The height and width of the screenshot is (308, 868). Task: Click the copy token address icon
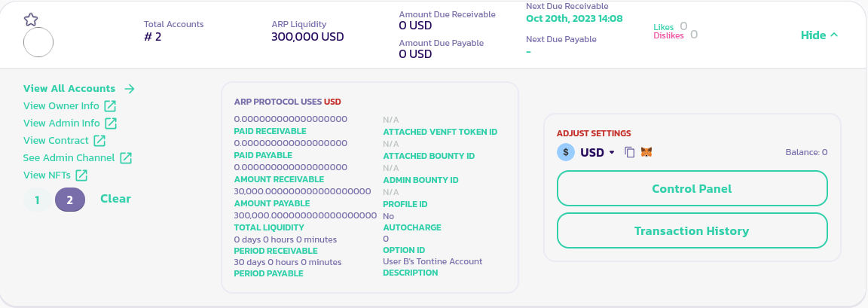(630, 152)
